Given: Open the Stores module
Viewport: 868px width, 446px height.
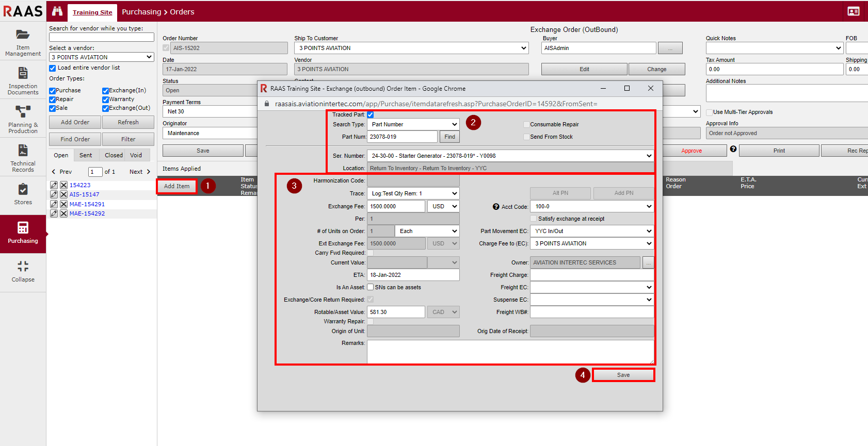Looking at the screenshot, I should 23,194.
